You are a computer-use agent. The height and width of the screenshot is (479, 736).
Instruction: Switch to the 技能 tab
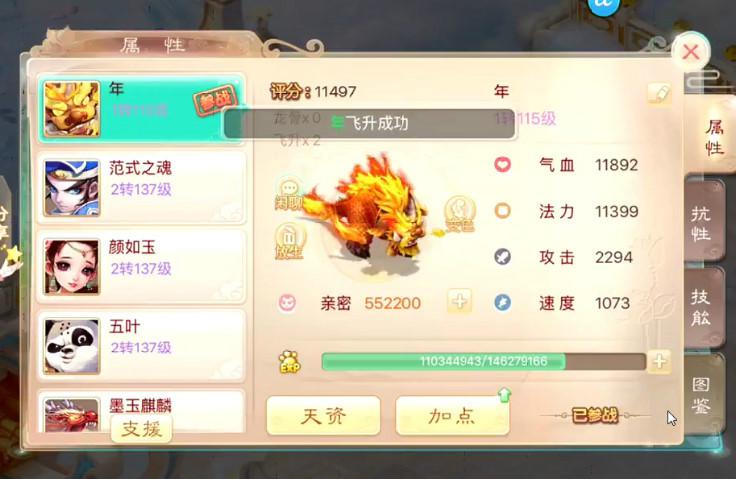pyautogui.click(x=703, y=307)
